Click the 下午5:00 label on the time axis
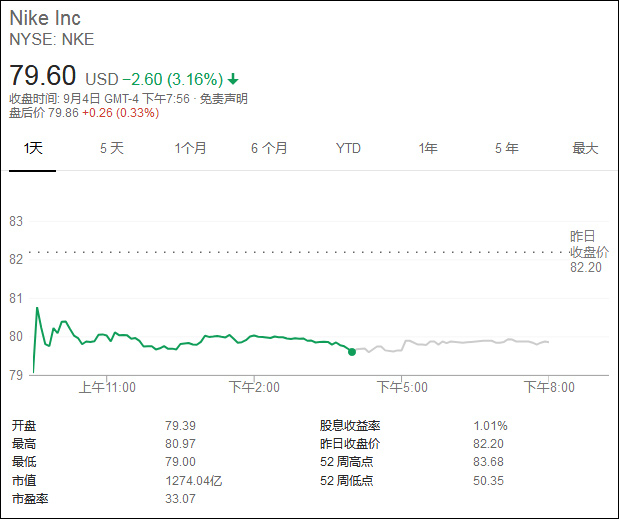 [402, 387]
